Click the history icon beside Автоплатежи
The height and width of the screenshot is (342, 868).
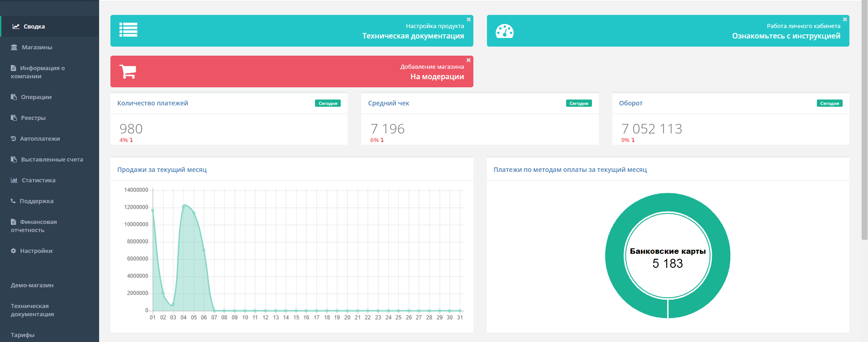[14, 138]
